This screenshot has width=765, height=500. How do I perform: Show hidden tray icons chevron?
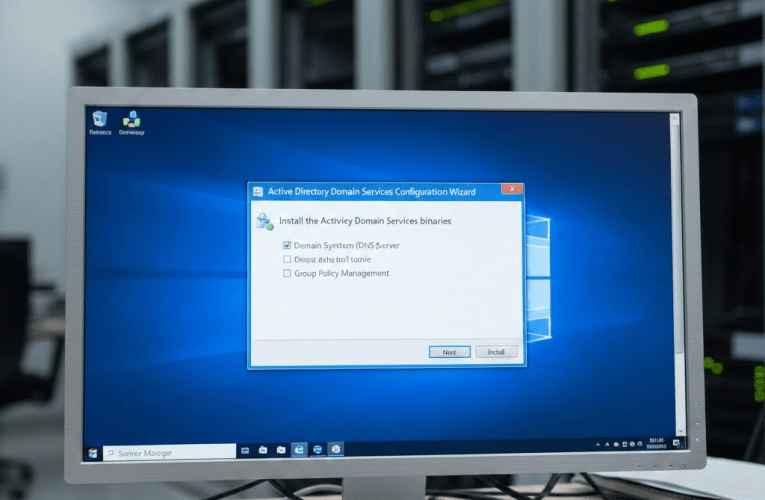coord(598,444)
